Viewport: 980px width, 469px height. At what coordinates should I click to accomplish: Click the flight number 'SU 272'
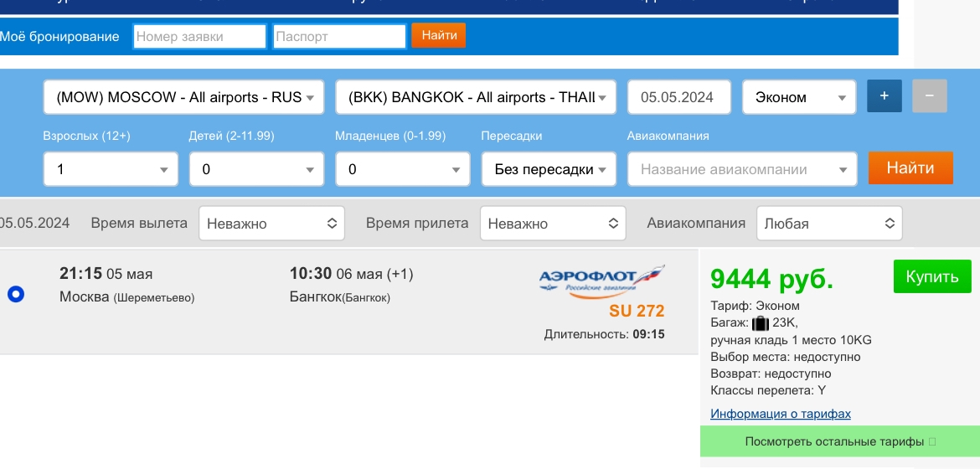coord(637,311)
